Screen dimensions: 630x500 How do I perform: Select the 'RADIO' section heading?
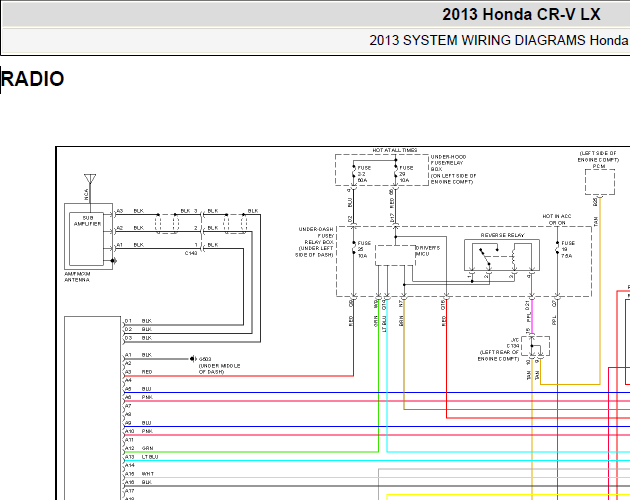coord(33,79)
